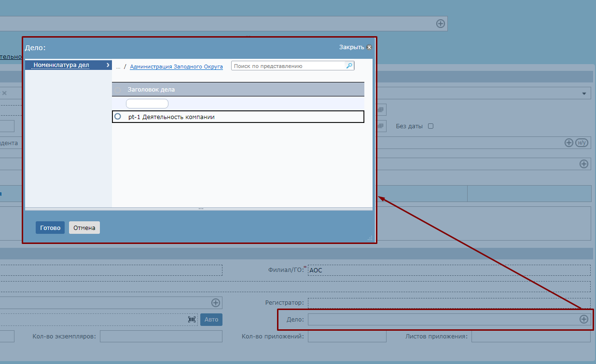Click the Заголовок дела column header

click(151, 90)
